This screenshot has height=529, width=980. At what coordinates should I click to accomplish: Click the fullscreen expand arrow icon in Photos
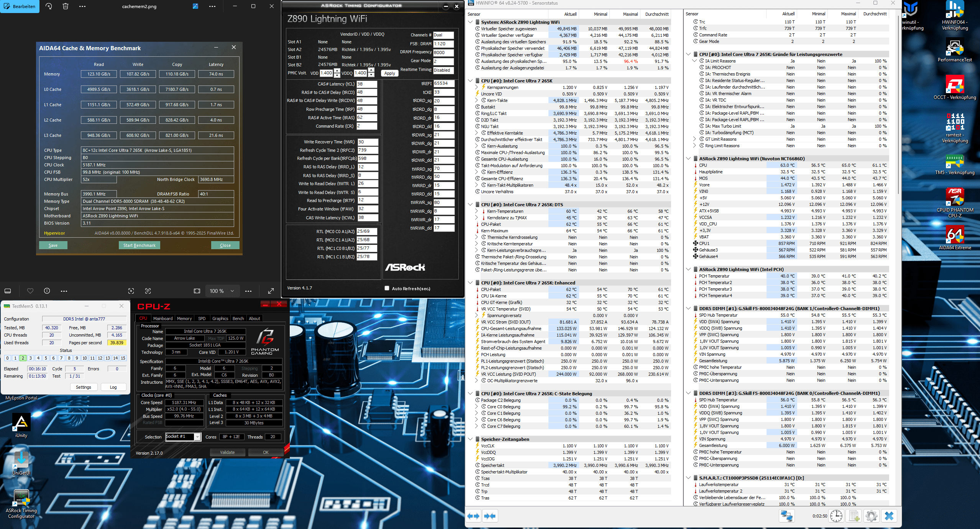[x=271, y=291]
